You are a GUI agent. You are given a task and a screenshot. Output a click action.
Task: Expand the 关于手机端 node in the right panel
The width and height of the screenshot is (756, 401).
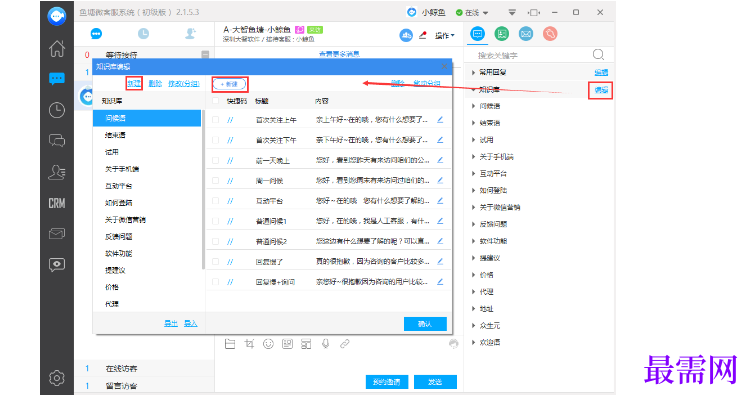pos(473,157)
